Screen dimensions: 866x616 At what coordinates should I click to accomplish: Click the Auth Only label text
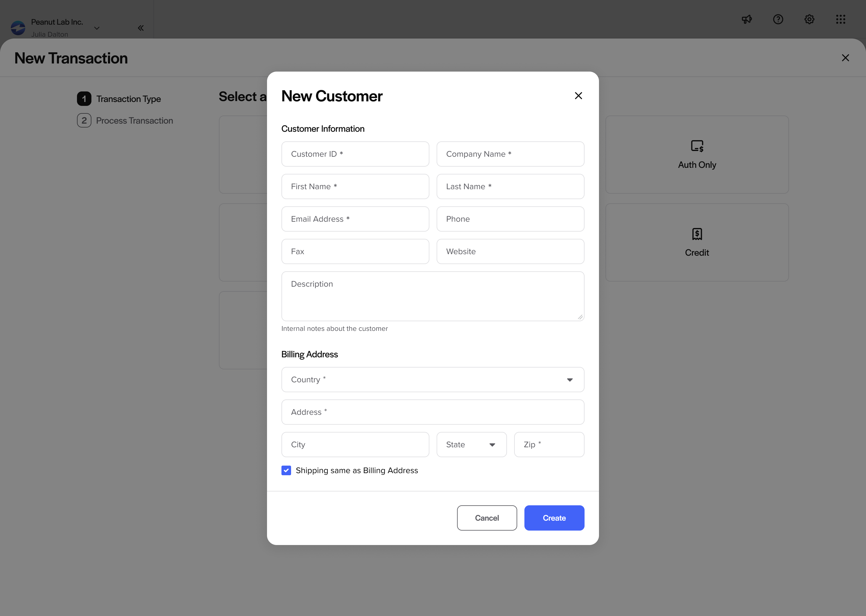coord(697,165)
